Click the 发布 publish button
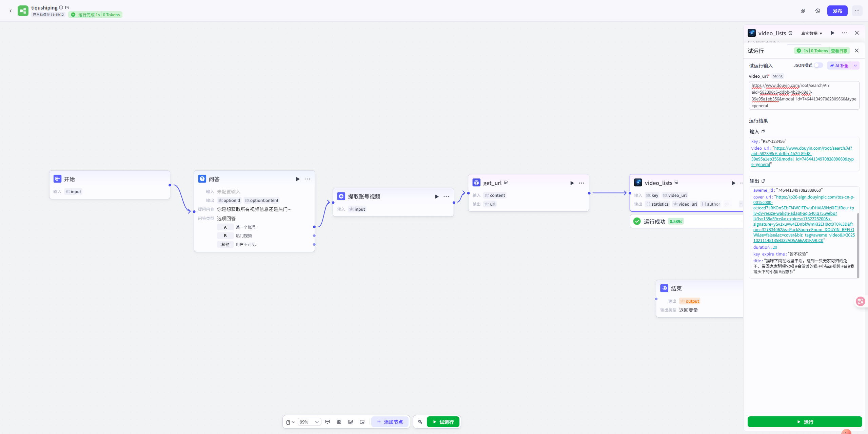This screenshot has height=434, width=868. [837, 11]
